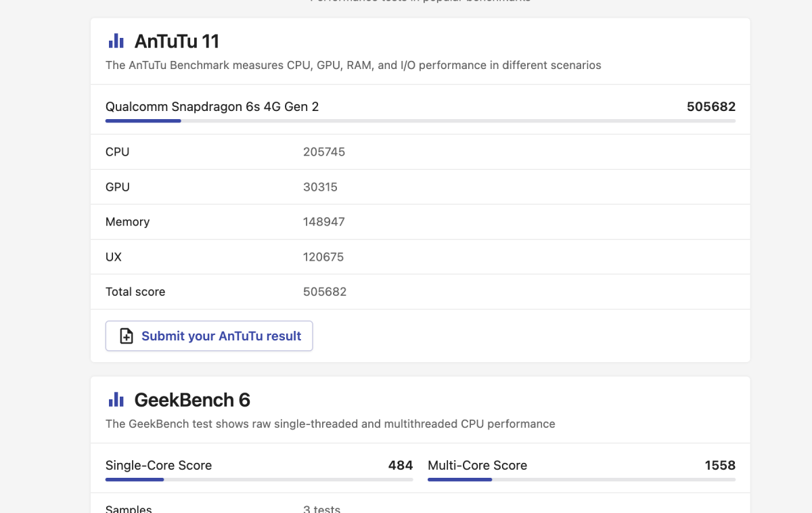Select the multi-core value 1558
Viewport: 812px width, 513px height.
(720, 465)
